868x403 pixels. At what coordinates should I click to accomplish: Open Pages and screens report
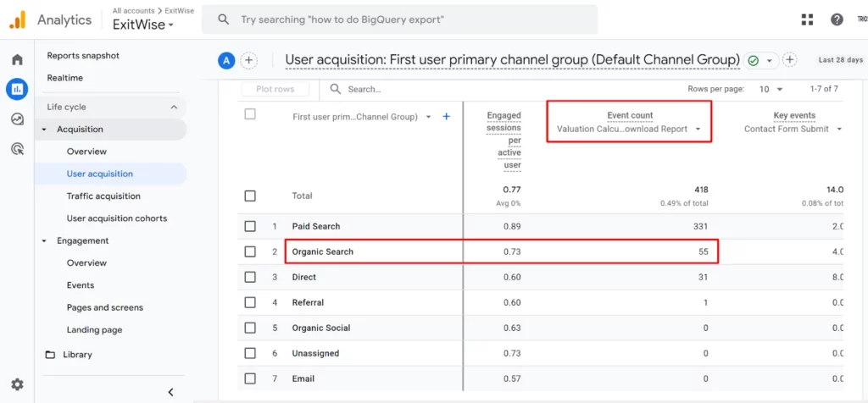104,307
